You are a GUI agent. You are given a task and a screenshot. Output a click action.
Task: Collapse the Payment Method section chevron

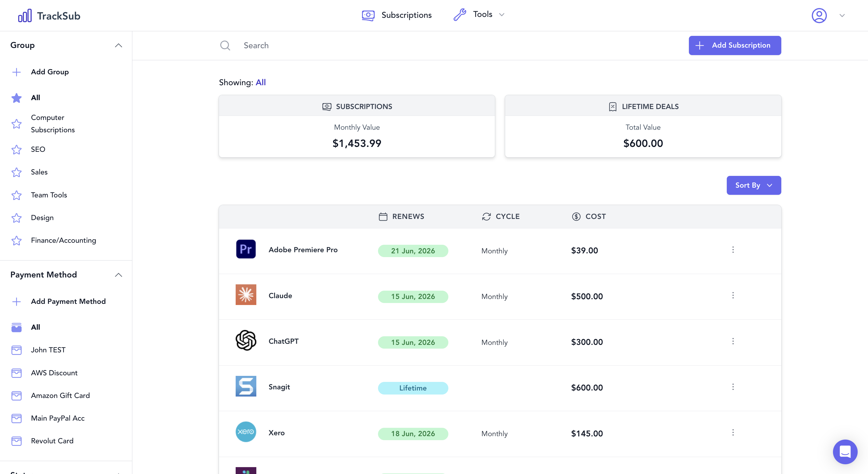(118, 275)
